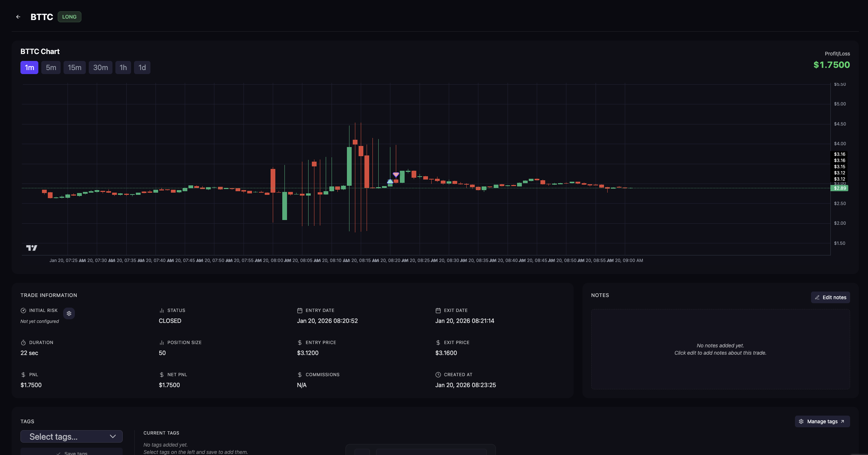Screen dimensions: 868x455
Task: Click the purple exit marker triangle
Action: (x=396, y=175)
